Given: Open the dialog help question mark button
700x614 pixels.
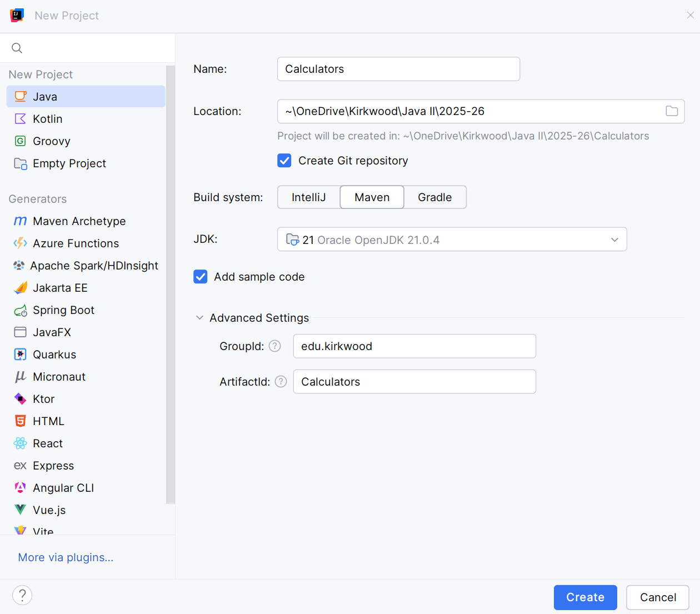Looking at the screenshot, I should click(x=22, y=595).
